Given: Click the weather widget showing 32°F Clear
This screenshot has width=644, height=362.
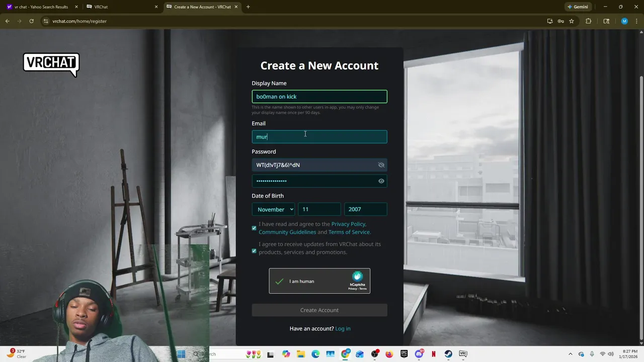Looking at the screenshot, I should tap(17, 354).
